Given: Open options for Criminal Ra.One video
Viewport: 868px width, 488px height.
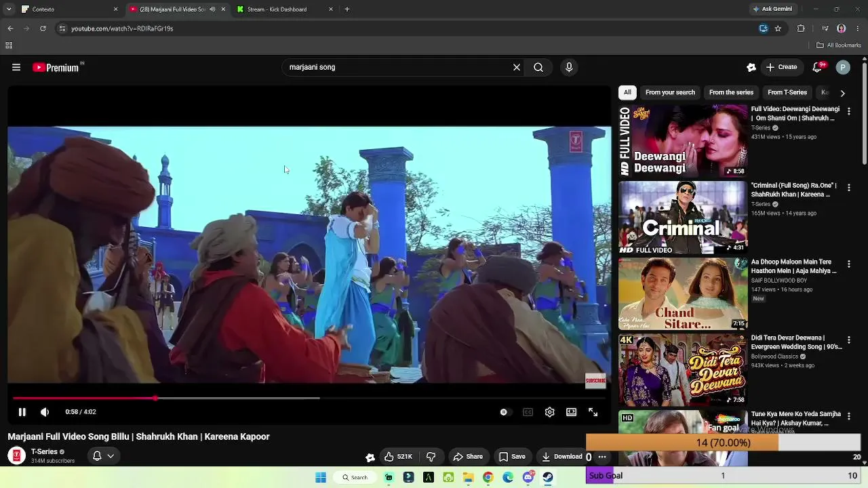Looking at the screenshot, I should click(x=848, y=187).
